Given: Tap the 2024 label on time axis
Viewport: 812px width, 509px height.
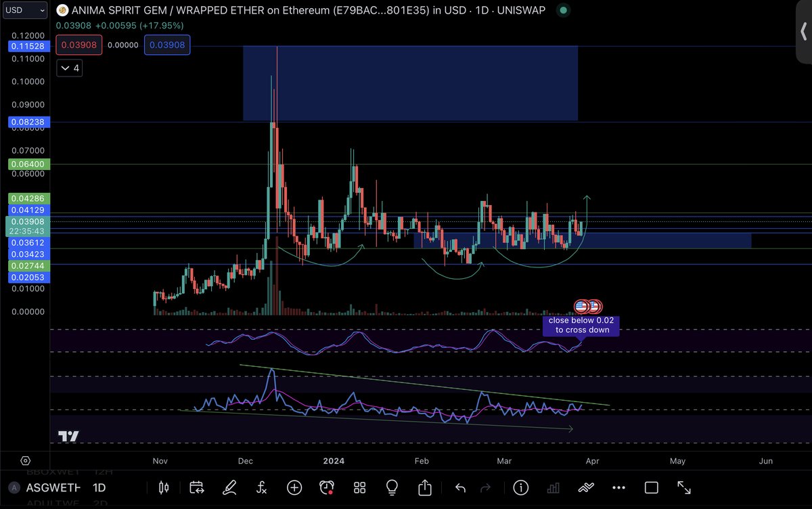Looking at the screenshot, I should [x=333, y=461].
